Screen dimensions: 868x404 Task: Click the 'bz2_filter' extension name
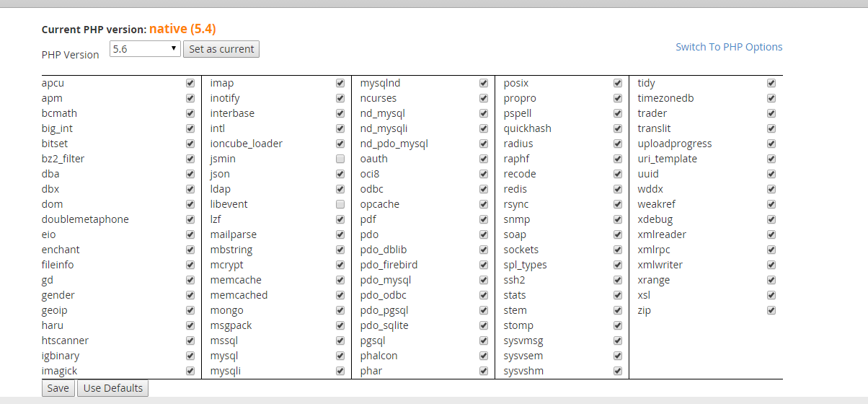pyautogui.click(x=63, y=159)
